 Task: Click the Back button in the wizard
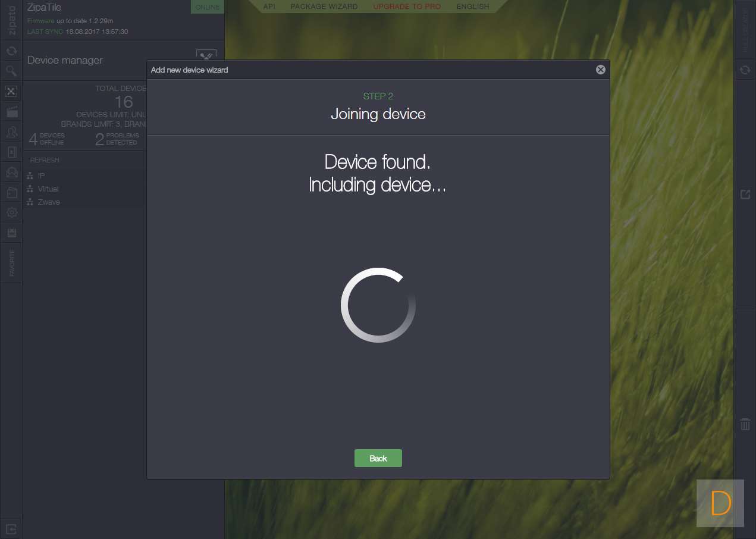[378, 458]
